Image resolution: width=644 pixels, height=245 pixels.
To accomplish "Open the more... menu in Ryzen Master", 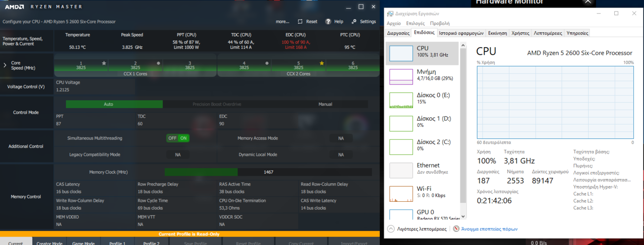I will 282,22.
